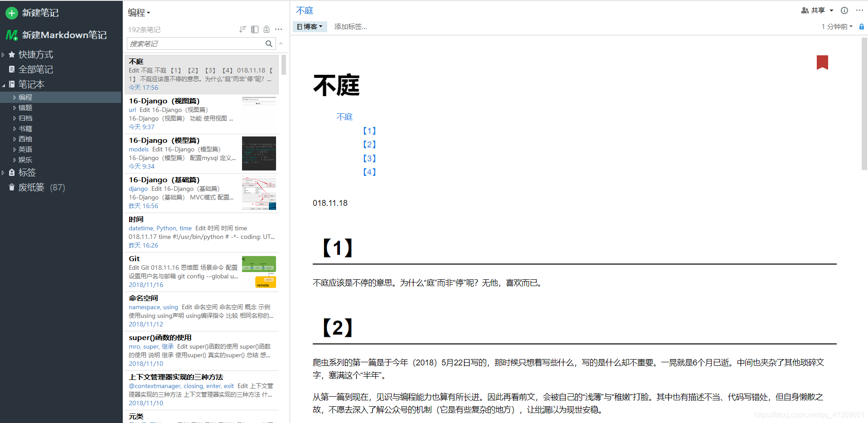Click 新建笔记 button
Viewport: 868px width, 423px height.
click(x=32, y=13)
